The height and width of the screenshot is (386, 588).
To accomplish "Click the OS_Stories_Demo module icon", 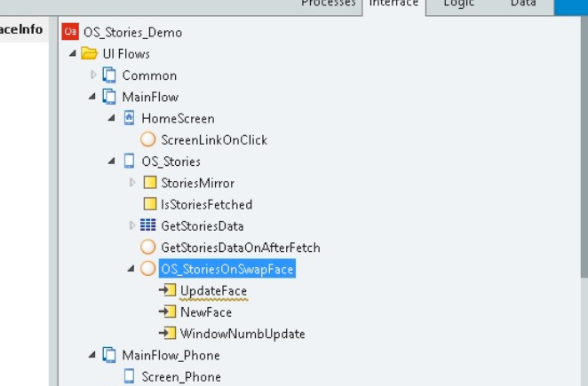I will coord(70,33).
